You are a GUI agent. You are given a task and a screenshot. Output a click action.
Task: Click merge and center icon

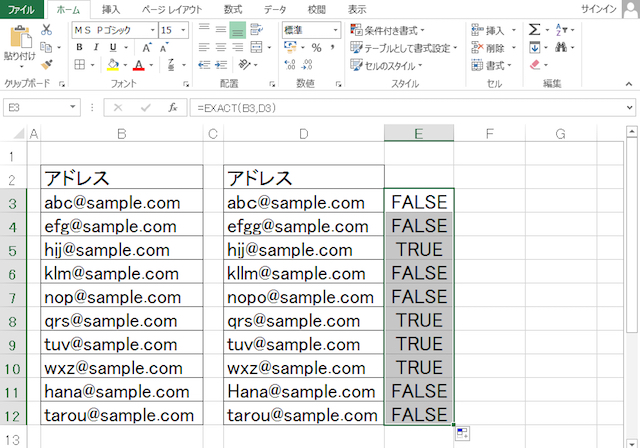pos(256,47)
